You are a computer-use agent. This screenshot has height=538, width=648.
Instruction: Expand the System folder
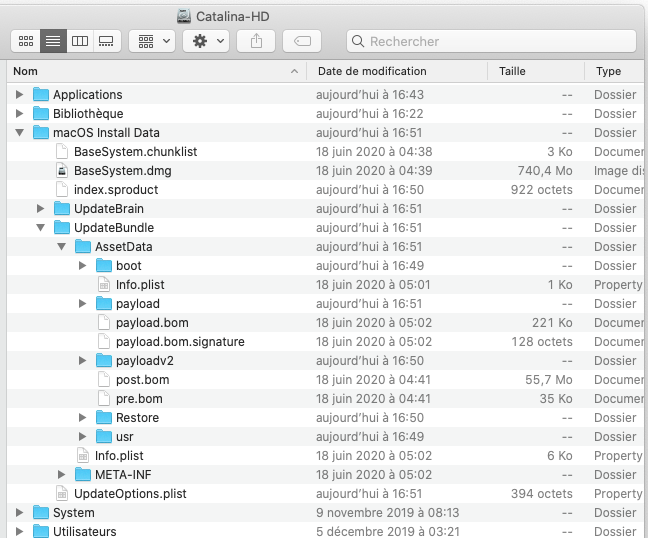click(19, 513)
